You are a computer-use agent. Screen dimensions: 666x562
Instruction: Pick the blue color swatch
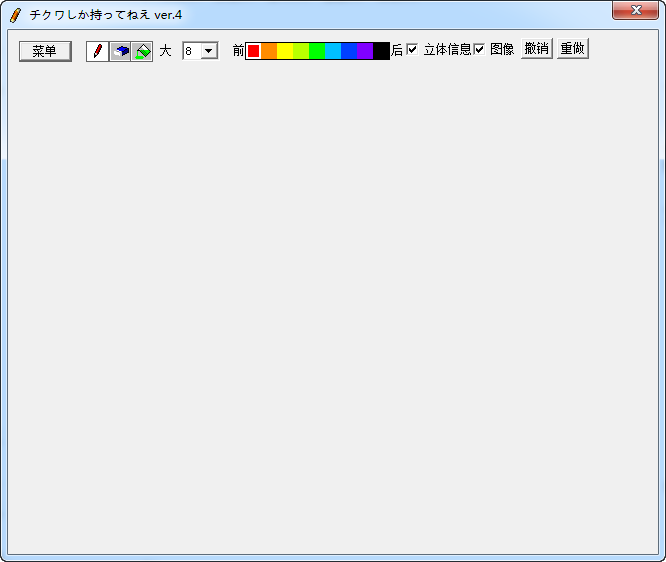(x=349, y=51)
